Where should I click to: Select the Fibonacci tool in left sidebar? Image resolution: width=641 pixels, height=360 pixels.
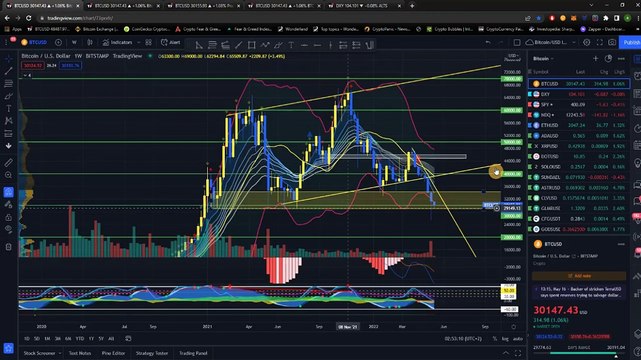pos(9,83)
